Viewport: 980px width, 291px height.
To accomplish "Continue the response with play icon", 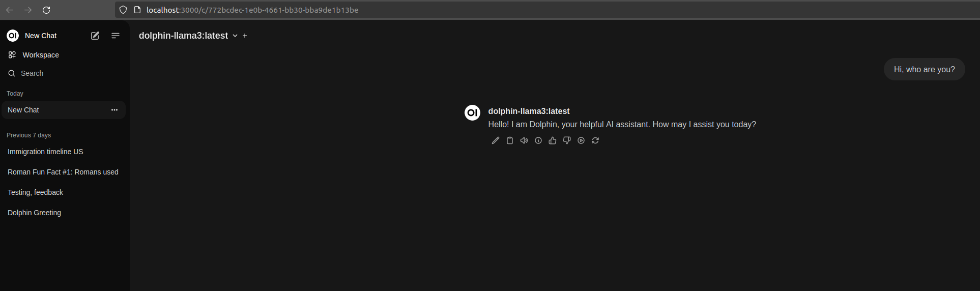I will click(x=581, y=140).
